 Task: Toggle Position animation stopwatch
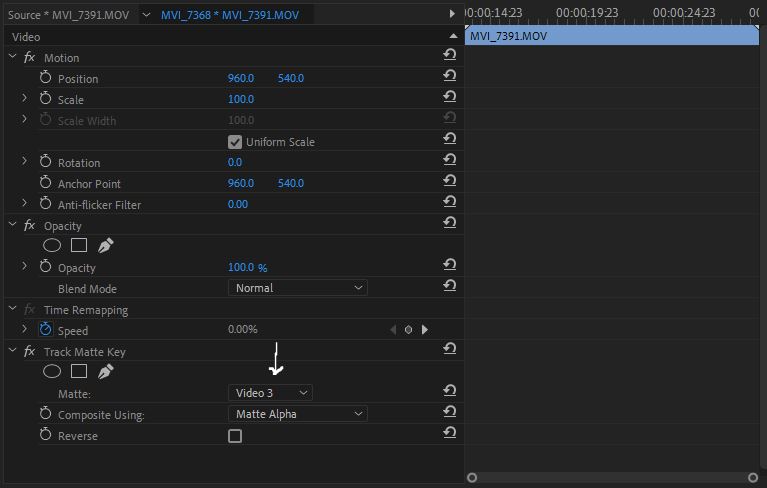(x=45, y=78)
